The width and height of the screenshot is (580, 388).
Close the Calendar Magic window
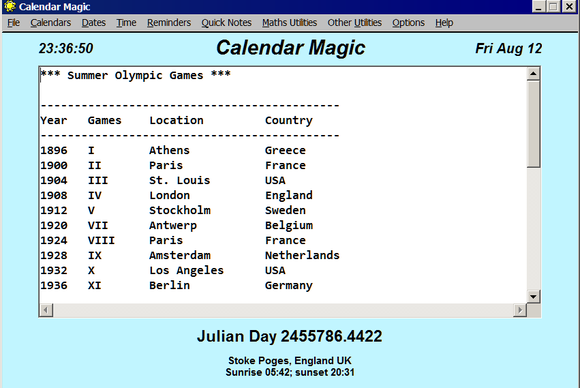tap(570, 7)
